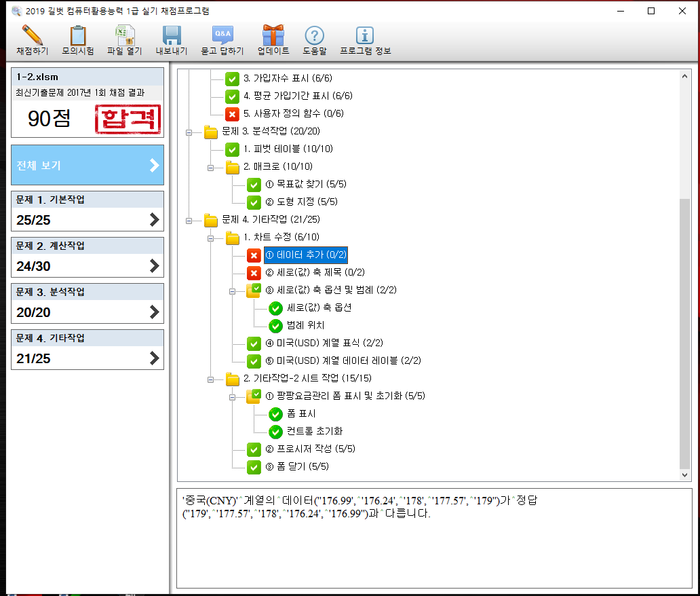Click green check beside 폼 닫기
700x596 pixels.
[x=254, y=466]
